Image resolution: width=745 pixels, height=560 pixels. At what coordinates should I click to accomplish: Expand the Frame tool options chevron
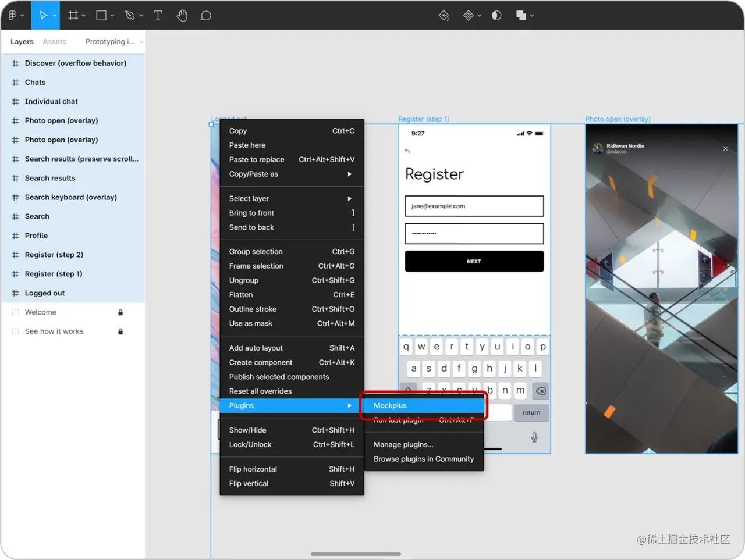tap(84, 16)
